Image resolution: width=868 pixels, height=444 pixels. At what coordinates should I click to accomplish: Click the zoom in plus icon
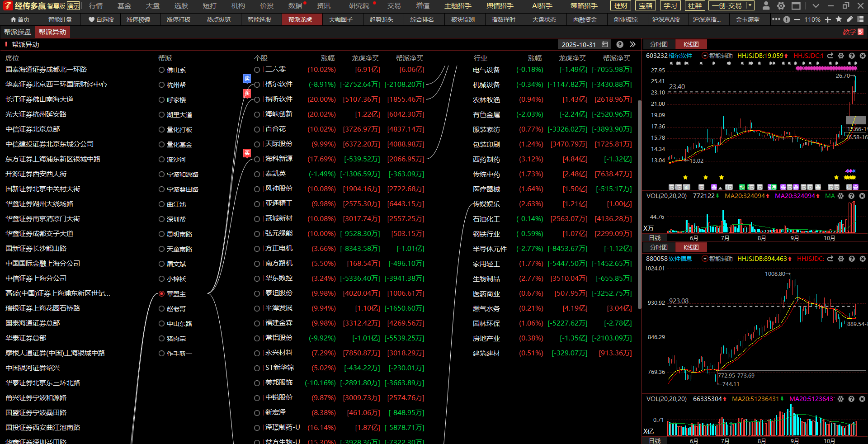click(x=828, y=19)
